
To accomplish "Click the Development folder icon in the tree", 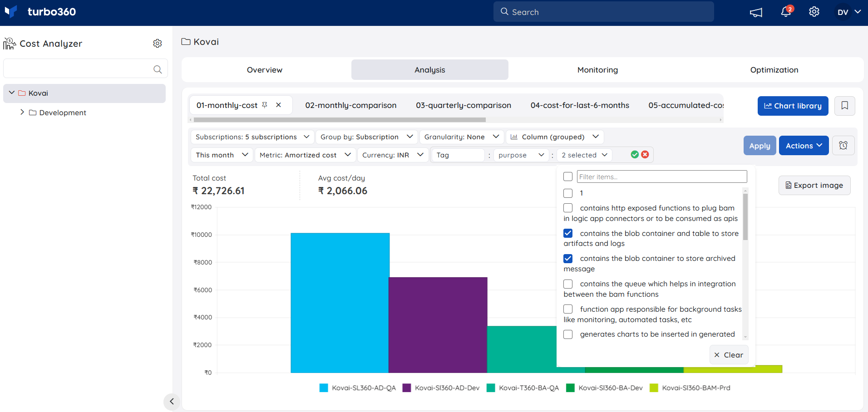I will coord(33,113).
